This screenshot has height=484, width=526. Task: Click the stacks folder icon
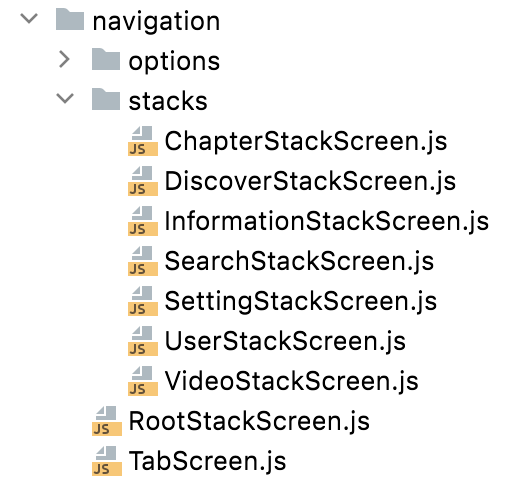[106, 99]
